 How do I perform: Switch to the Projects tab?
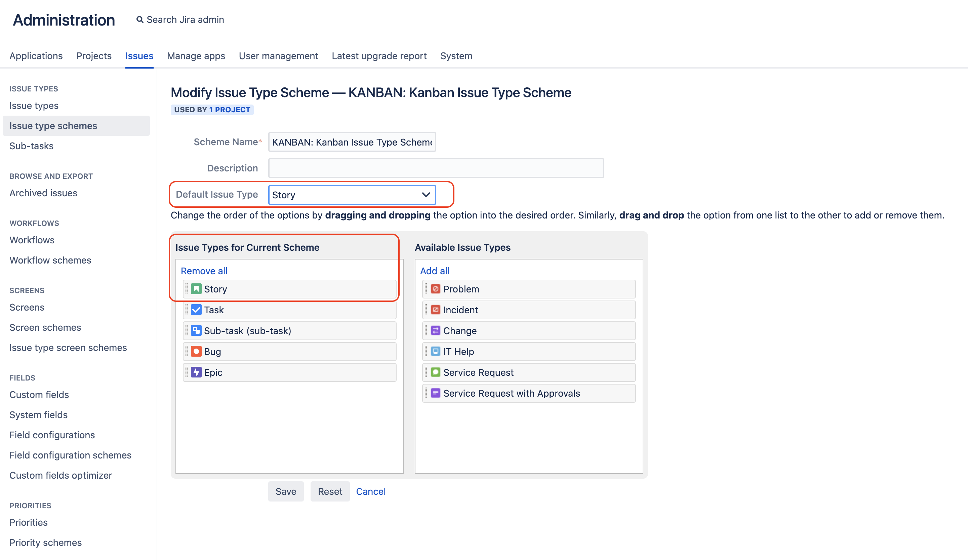94,56
